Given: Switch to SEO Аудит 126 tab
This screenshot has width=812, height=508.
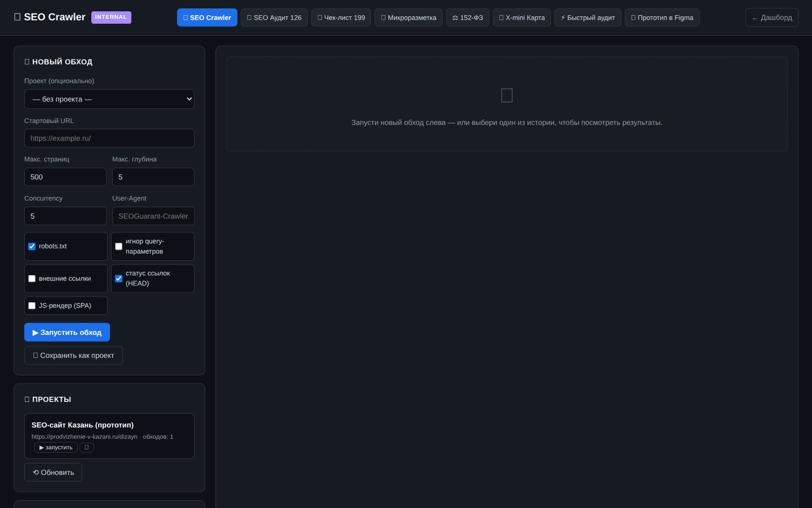Looking at the screenshot, I should tap(274, 17).
